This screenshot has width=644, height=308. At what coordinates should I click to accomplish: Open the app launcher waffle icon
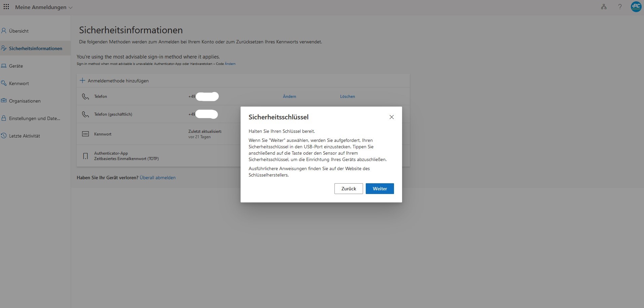pos(6,7)
